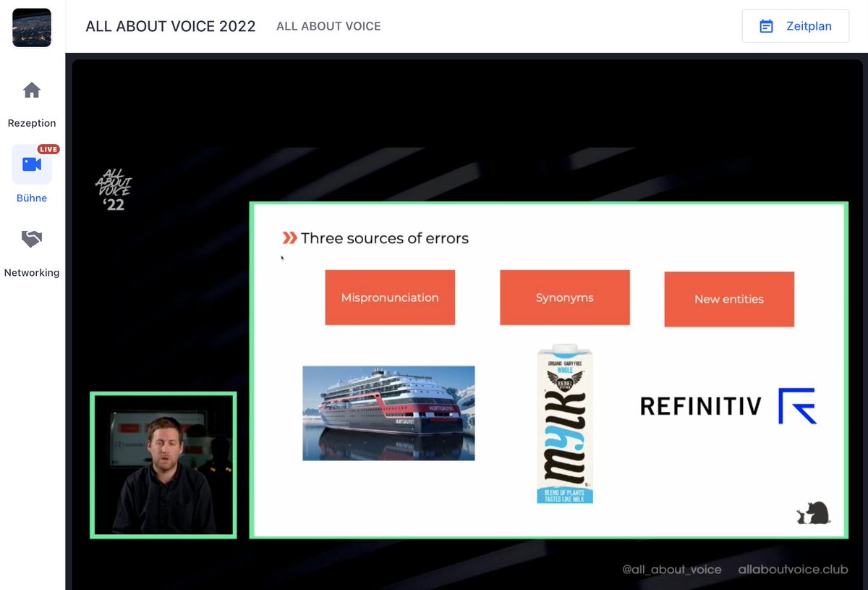Select the Bühne video camera icon
Screen dimensions: 868x590
[31, 164]
